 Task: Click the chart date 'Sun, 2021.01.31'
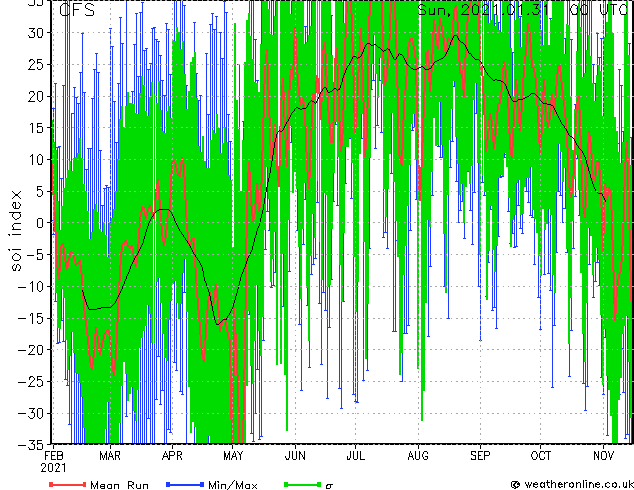[483, 10]
